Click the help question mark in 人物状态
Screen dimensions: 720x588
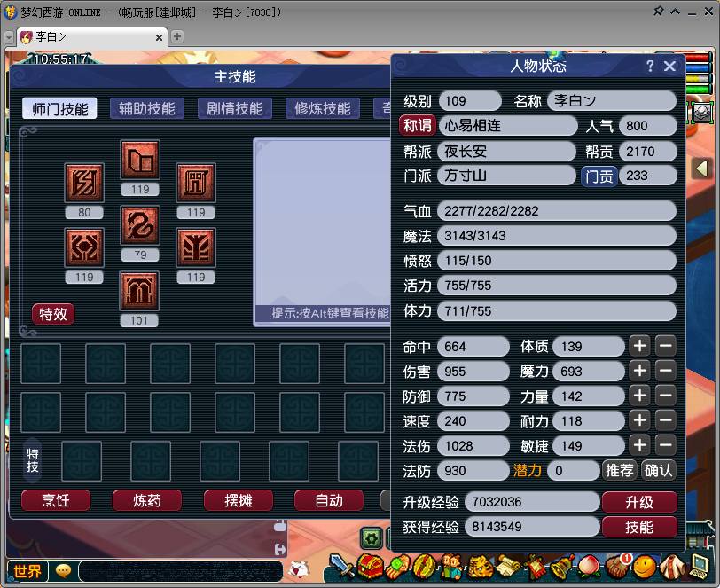pos(650,67)
